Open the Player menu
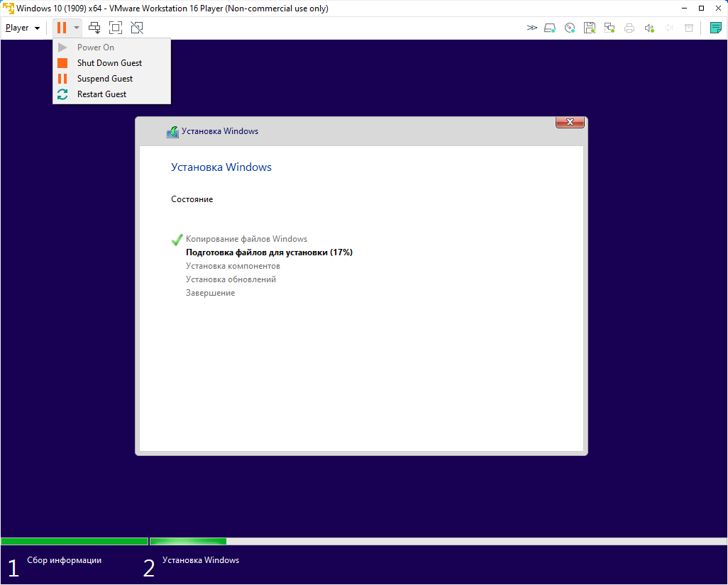 [x=22, y=28]
